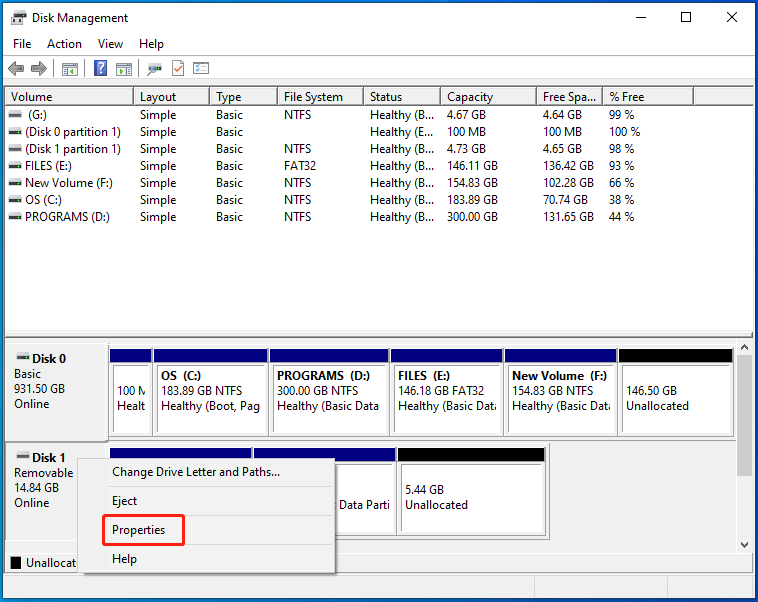This screenshot has height=602, width=758.
Task: Select the 146.50 GB Unallocated block
Action: pyautogui.click(x=676, y=392)
